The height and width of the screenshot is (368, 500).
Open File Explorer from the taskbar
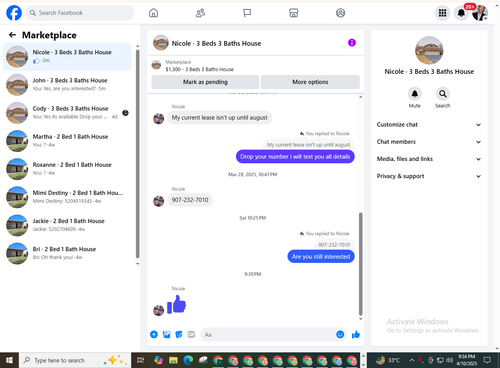173,360
